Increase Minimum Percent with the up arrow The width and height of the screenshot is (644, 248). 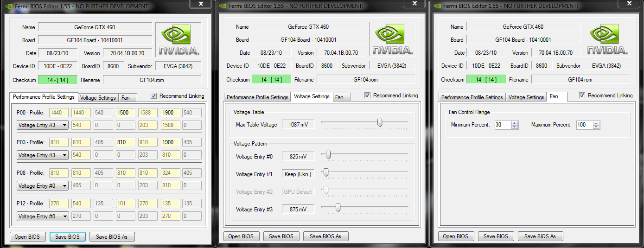pyautogui.click(x=514, y=123)
